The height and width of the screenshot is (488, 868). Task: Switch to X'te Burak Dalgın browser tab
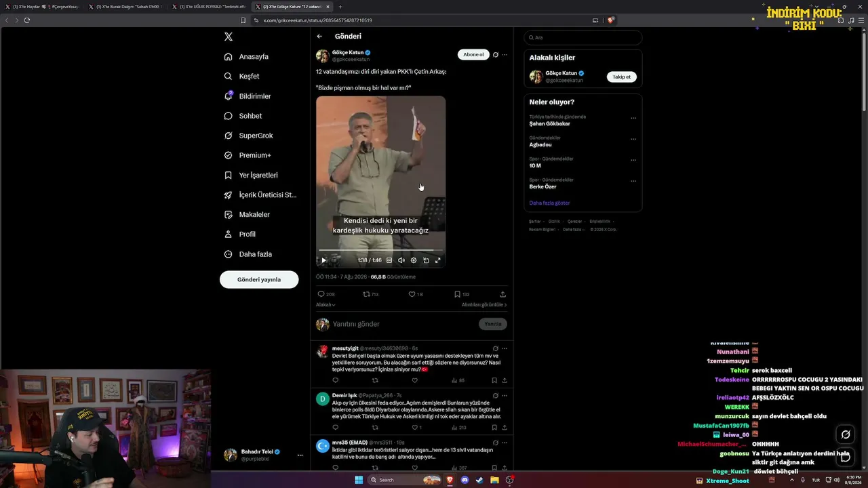126,7
